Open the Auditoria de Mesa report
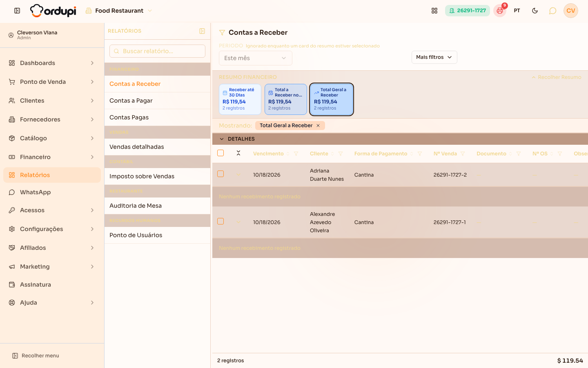The image size is (588, 368). pyautogui.click(x=157, y=206)
